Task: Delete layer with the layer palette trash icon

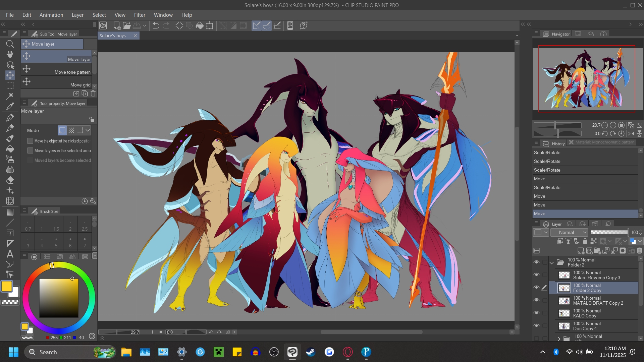Action: pos(639,251)
